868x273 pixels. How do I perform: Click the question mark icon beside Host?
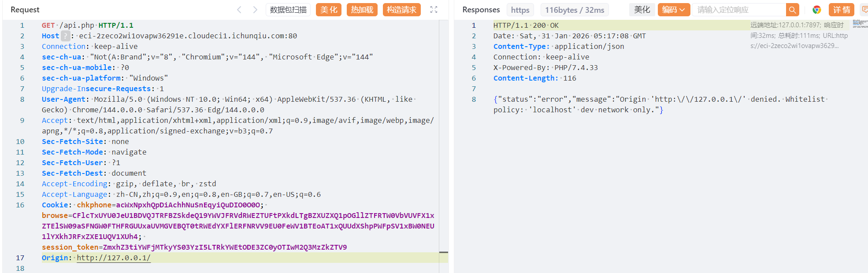pyautogui.click(x=65, y=36)
